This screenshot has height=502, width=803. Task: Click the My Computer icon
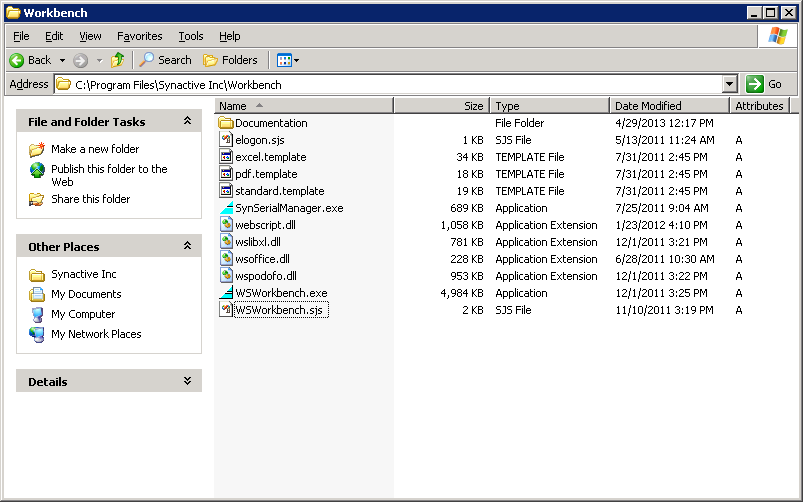pos(37,315)
